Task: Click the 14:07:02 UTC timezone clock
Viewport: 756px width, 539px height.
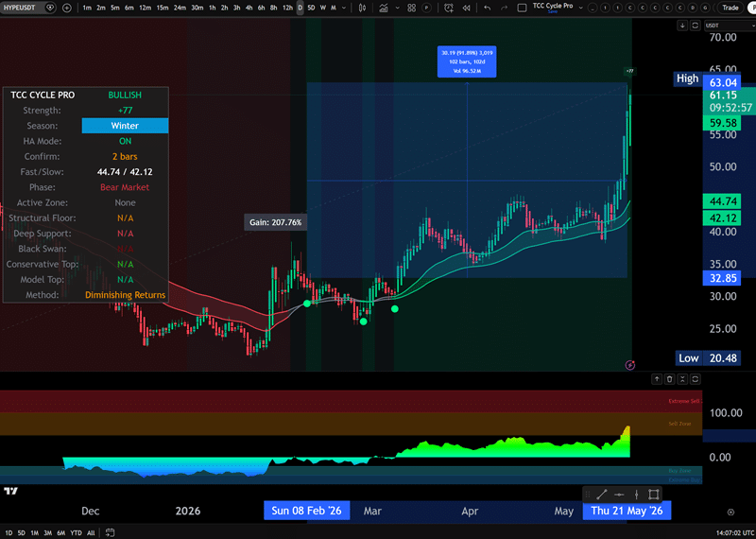Action: [734, 533]
